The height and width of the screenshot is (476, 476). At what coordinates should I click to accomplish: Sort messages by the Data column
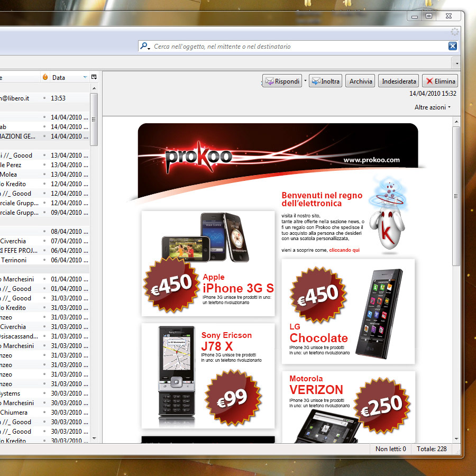point(69,78)
